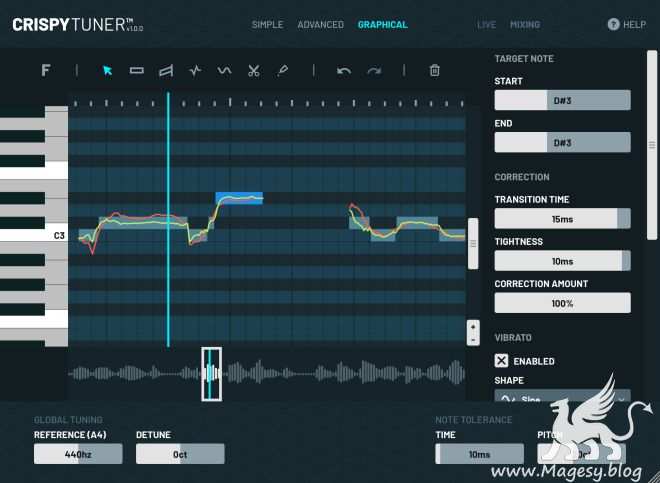Zoom out with the minus button
Screen dimensions: 660x483
coord(473,339)
